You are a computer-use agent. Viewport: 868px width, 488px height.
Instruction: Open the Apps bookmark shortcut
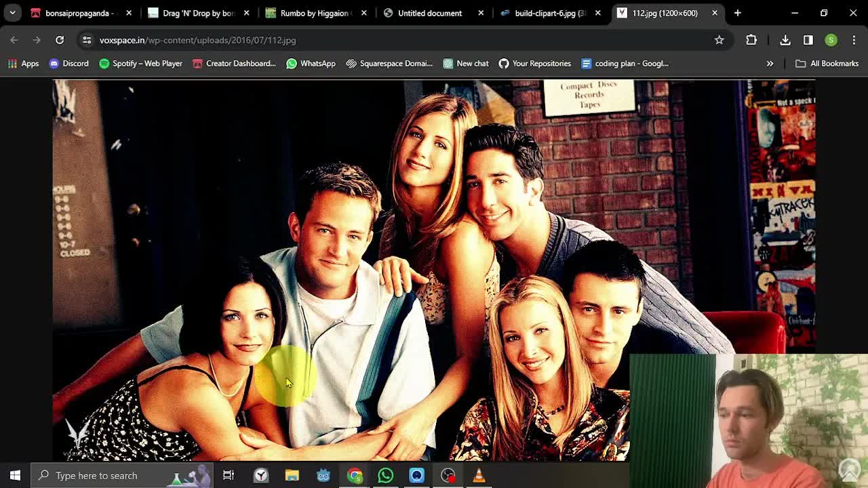coord(24,63)
